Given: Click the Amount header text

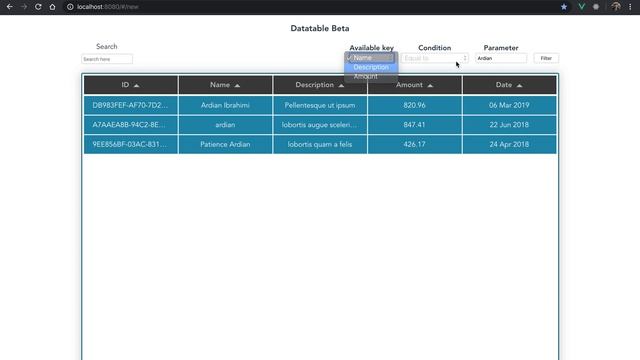Looking at the screenshot, I should 409,85.
